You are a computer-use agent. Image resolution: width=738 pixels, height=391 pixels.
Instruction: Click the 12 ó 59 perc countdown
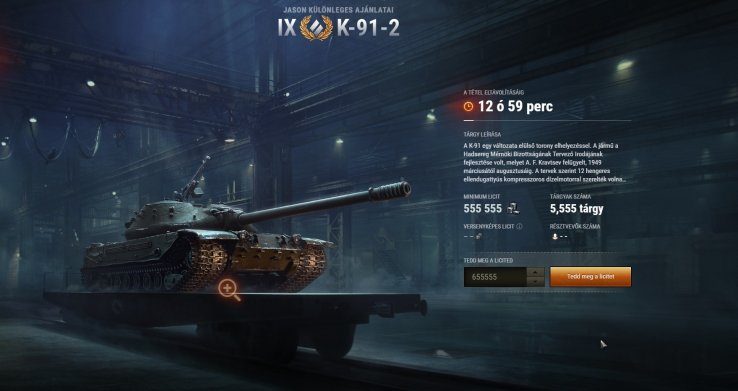coord(515,106)
